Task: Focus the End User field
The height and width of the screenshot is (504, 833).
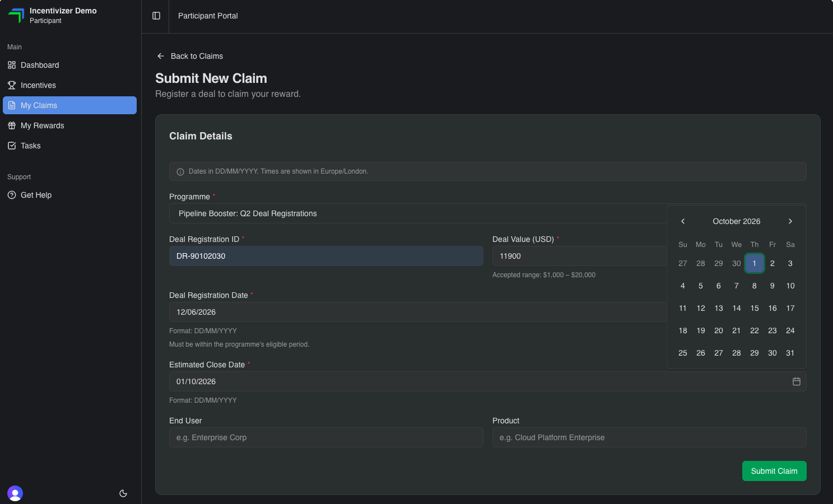Action: click(326, 437)
